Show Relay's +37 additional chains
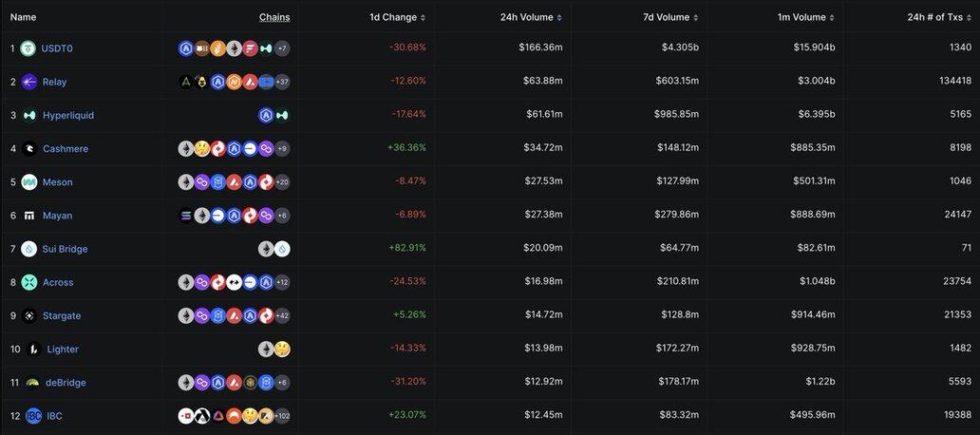The width and height of the screenshot is (980, 435). point(281,82)
